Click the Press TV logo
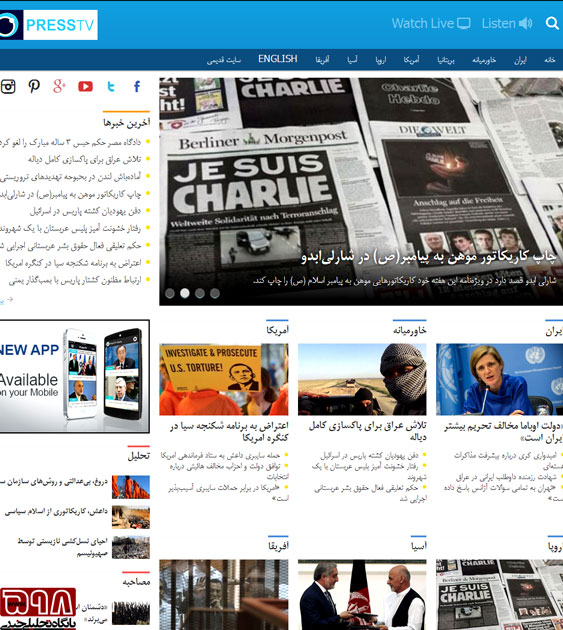 [49, 25]
